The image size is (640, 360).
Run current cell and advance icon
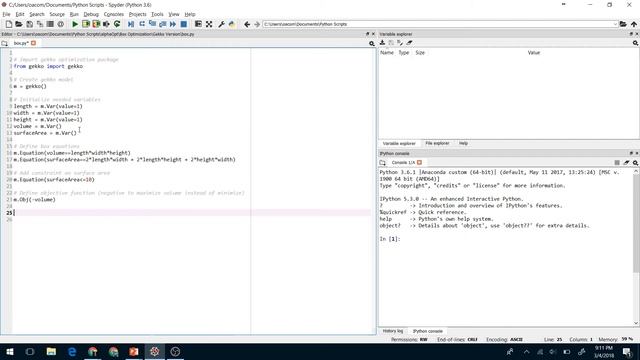(x=96, y=24)
